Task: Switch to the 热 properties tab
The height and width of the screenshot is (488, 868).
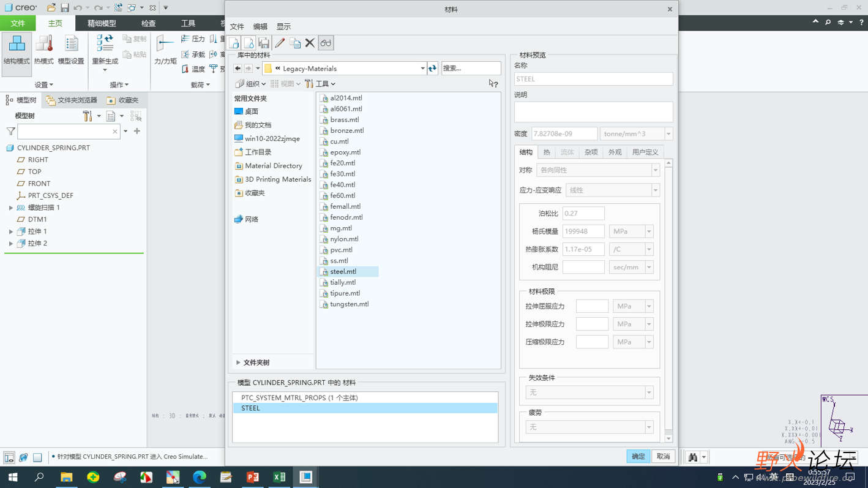Action: click(547, 152)
